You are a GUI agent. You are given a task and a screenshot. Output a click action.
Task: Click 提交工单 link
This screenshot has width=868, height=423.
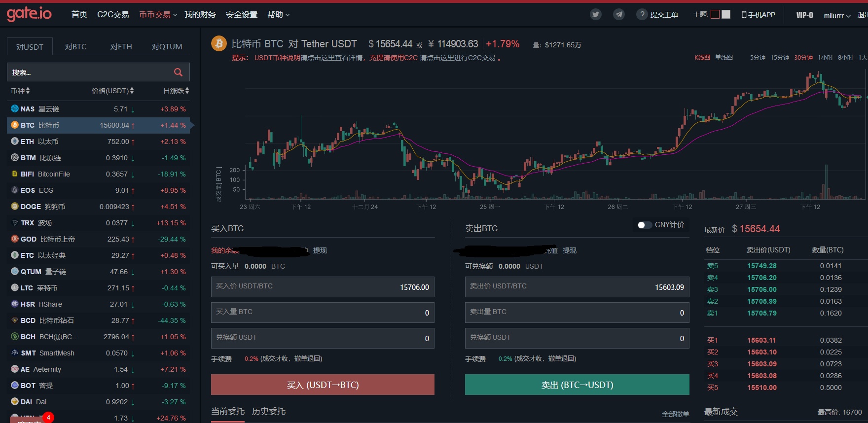point(664,15)
